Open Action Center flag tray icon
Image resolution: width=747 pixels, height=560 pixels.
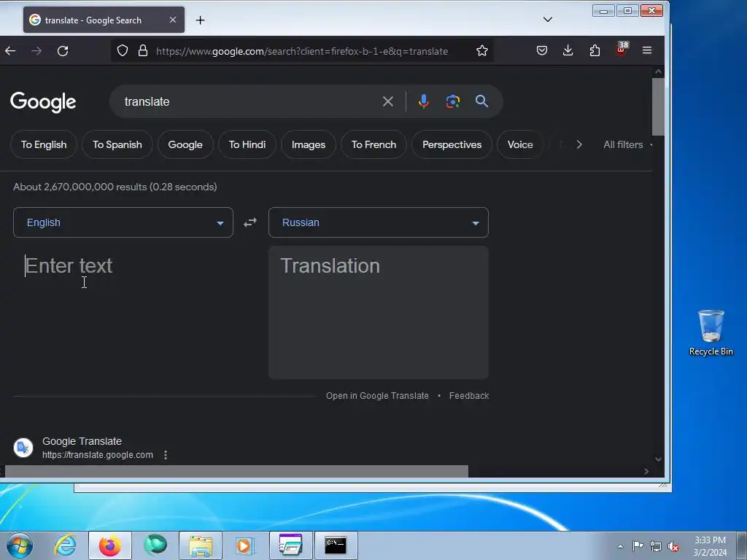[x=638, y=546]
